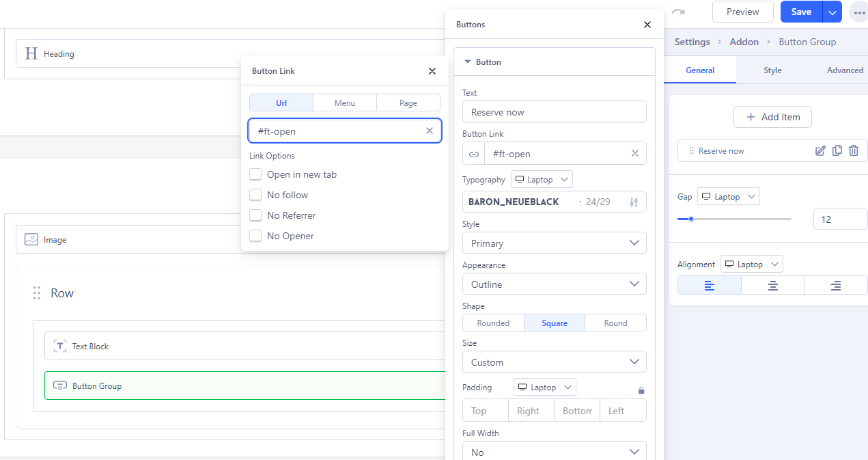Expand the Style dropdown showing Primary
The height and width of the screenshot is (460, 868).
[x=554, y=243]
